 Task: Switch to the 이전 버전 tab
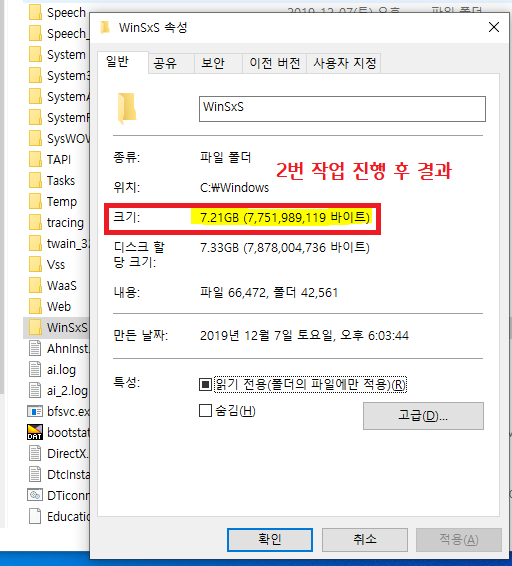274,64
